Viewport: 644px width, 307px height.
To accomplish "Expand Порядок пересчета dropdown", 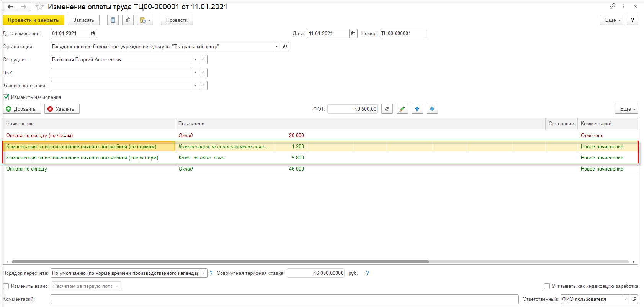I will click(203, 273).
